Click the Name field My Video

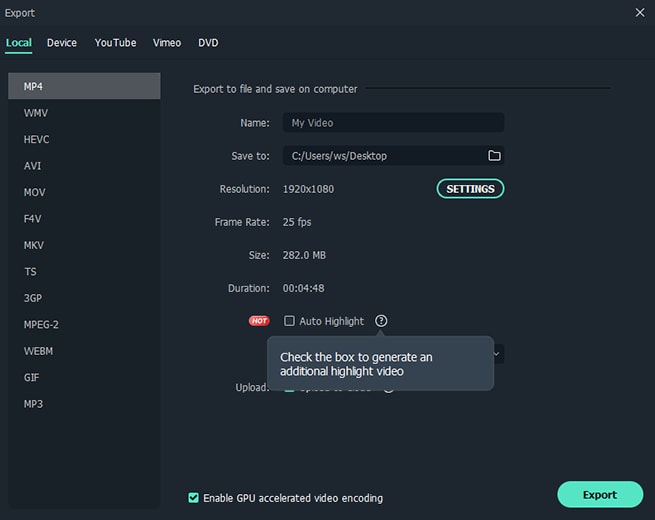(393, 122)
